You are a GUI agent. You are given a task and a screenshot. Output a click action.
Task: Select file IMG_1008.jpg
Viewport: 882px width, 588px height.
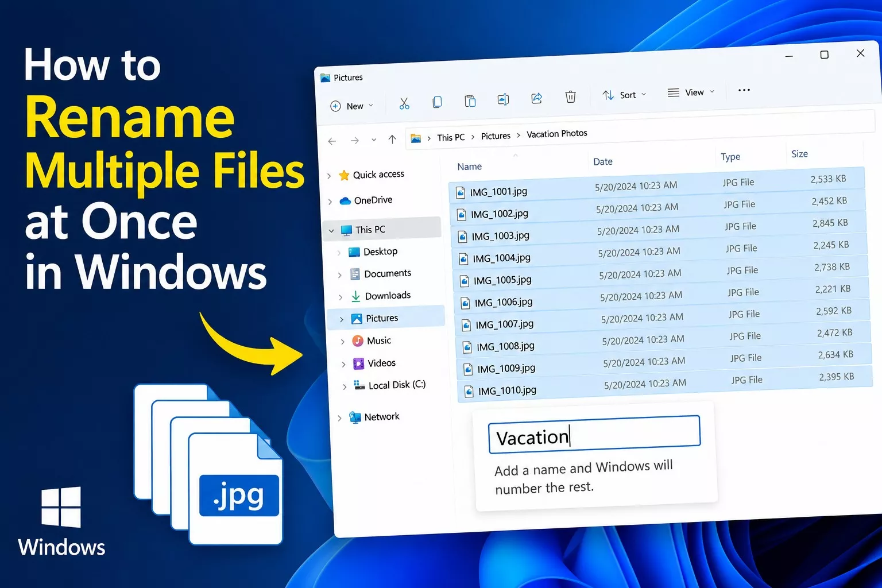pos(663,339)
